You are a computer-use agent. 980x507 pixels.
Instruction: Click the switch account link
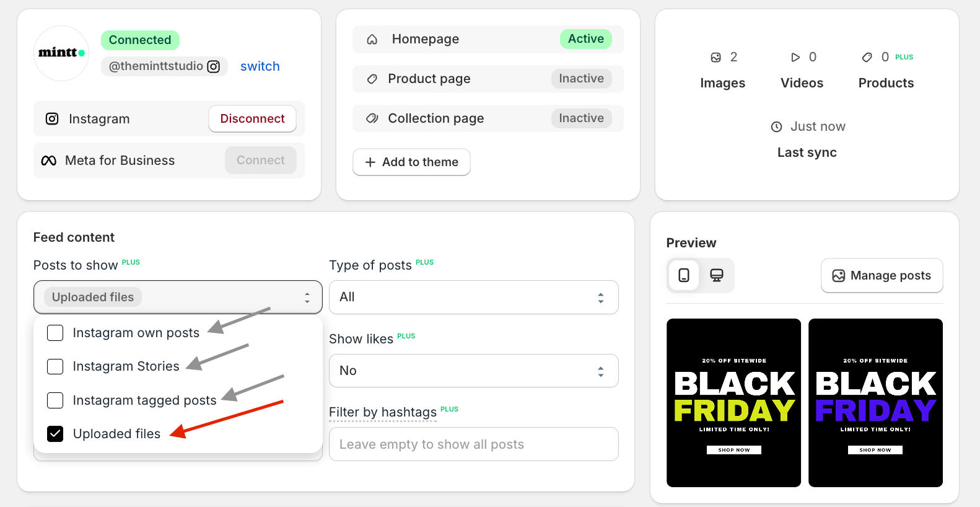[260, 66]
